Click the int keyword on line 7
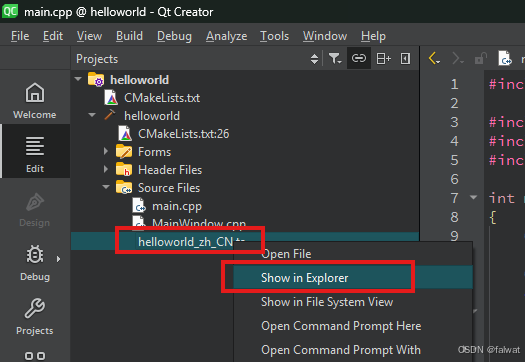The image size is (525, 362). click(502, 198)
